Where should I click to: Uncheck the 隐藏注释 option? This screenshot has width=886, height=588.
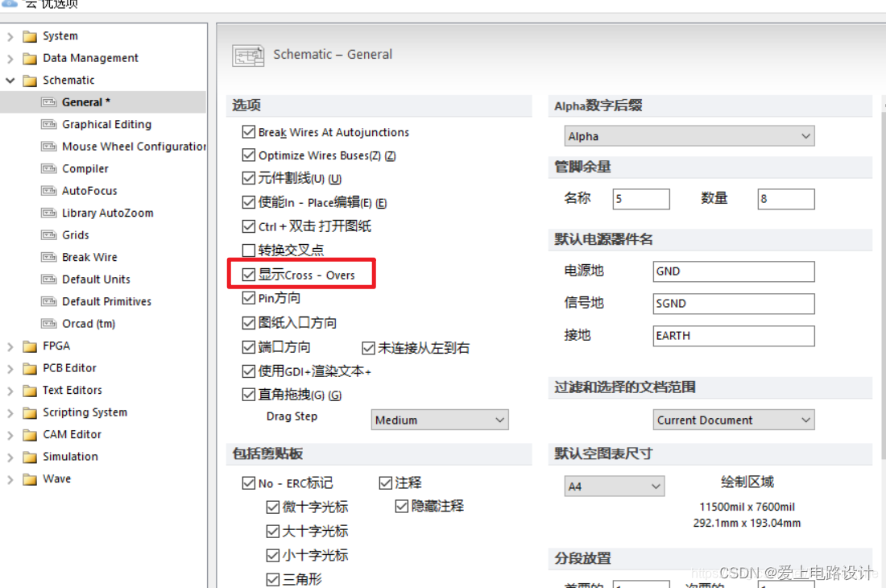(401, 506)
